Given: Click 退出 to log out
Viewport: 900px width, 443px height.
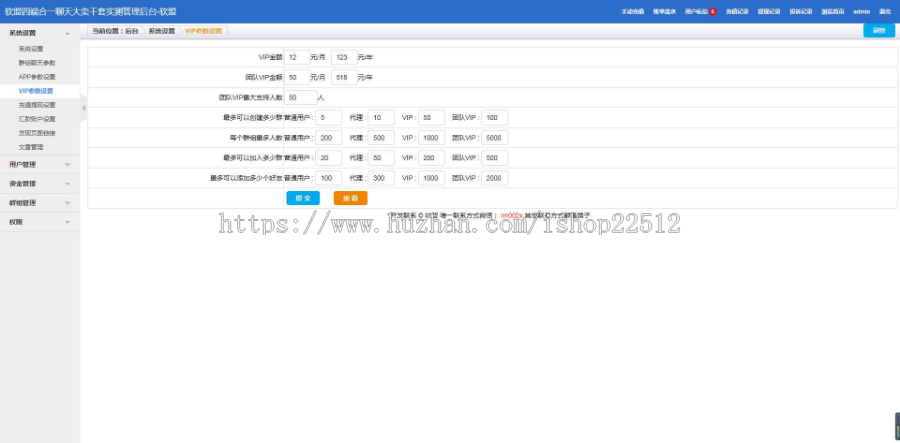Looking at the screenshot, I should pos(885,11).
